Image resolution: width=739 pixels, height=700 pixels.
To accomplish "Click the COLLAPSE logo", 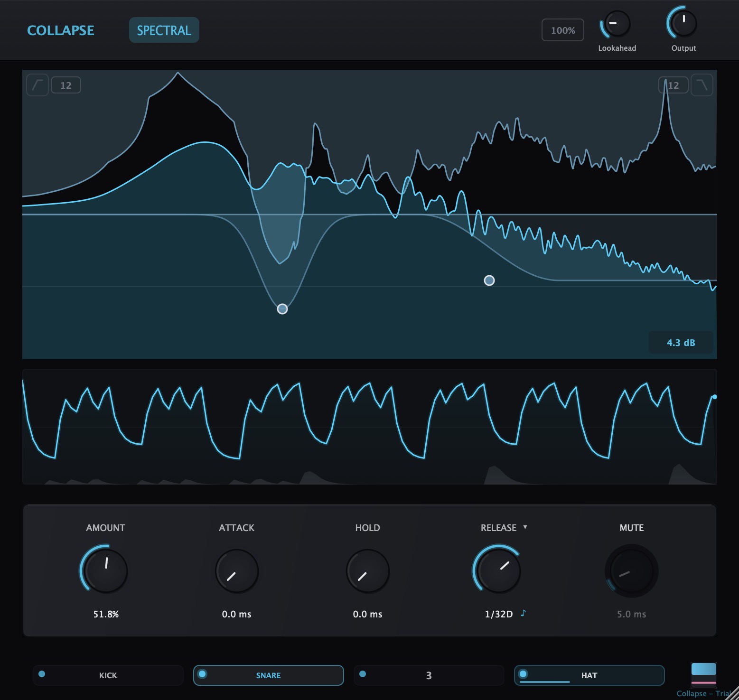I will pyautogui.click(x=61, y=30).
